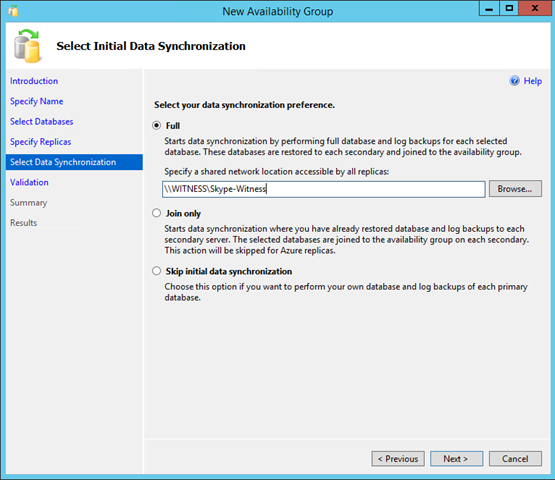Click the Summary step label

tap(28, 202)
